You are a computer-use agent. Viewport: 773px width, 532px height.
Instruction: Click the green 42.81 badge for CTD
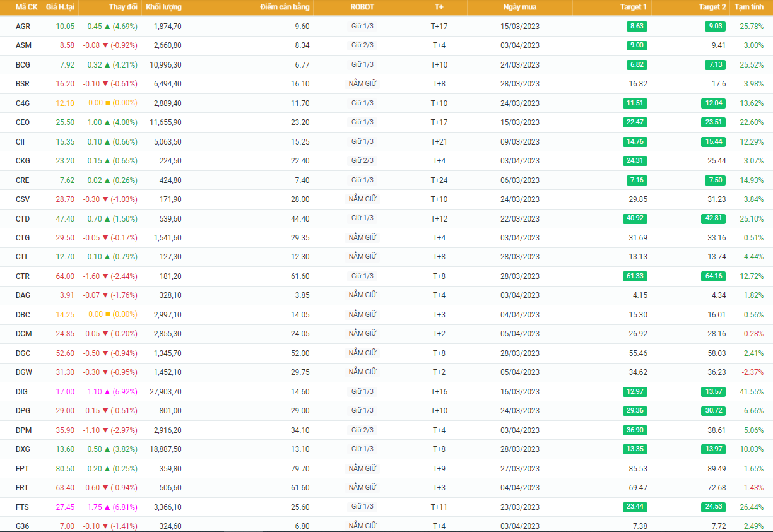[713, 219]
